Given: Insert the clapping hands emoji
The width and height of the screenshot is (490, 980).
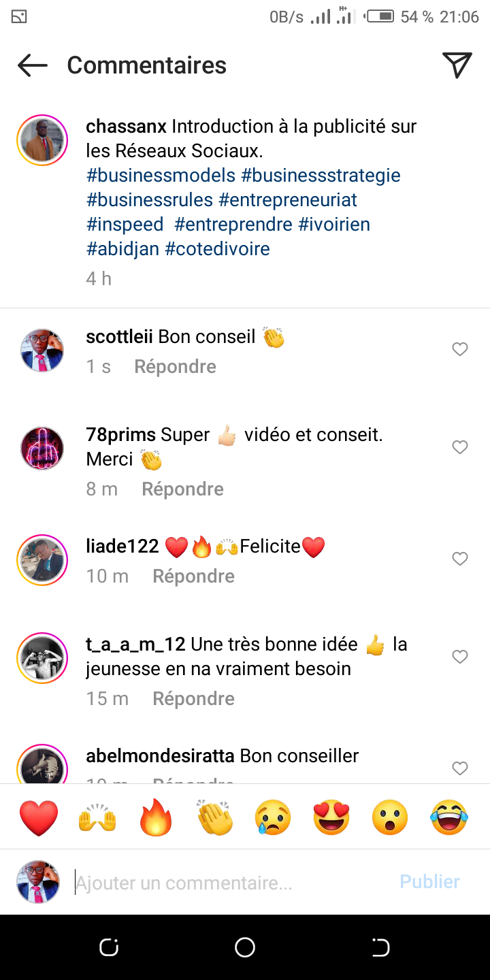Looking at the screenshot, I should pyautogui.click(x=215, y=817).
